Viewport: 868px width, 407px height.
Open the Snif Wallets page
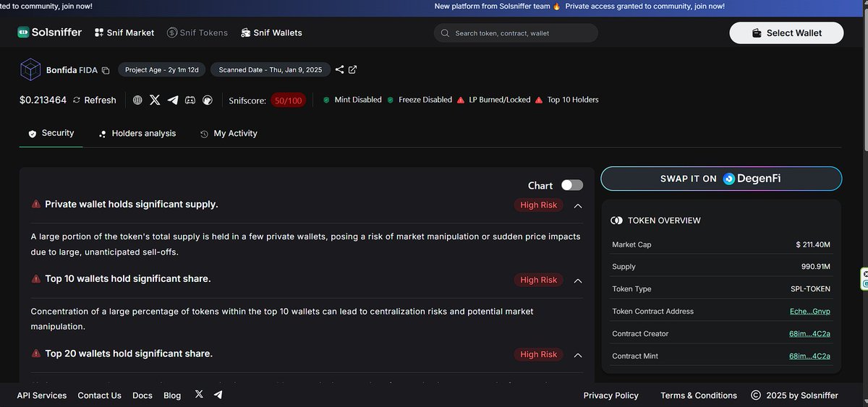pos(271,33)
